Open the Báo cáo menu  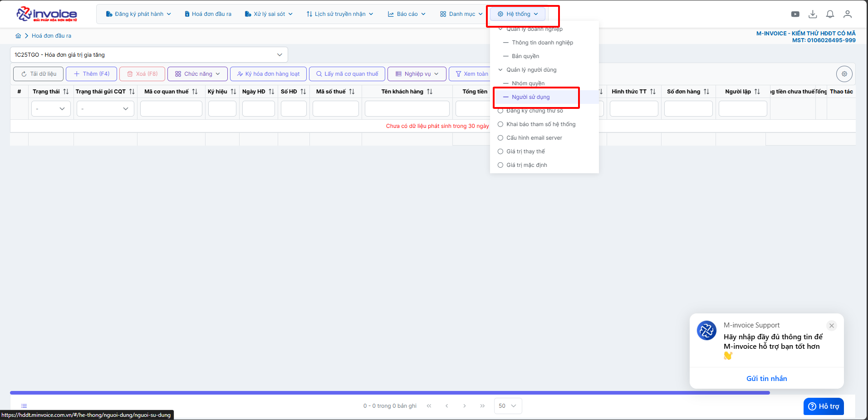click(407, 14)
